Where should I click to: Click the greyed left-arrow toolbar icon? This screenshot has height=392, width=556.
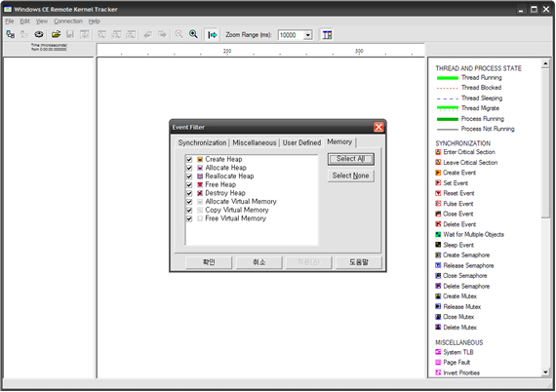tap(147, 34)
